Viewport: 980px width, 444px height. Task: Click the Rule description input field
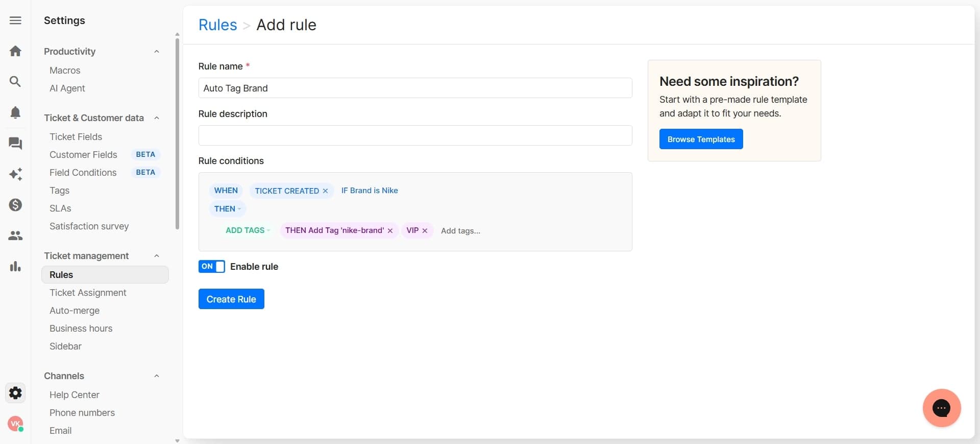click(415, 135)
